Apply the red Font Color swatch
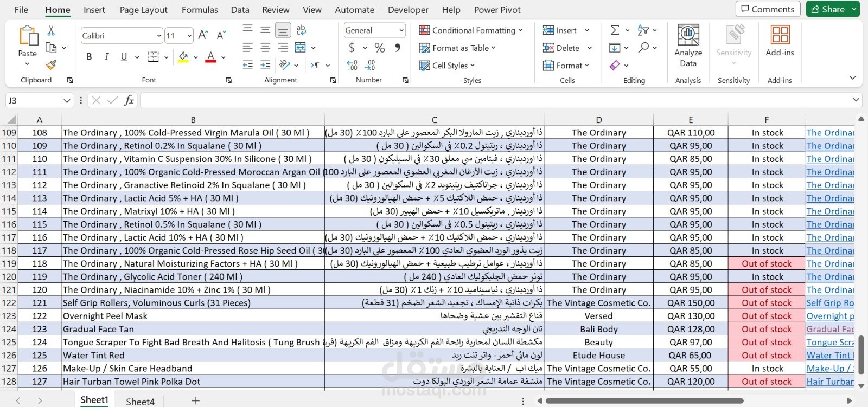Screen dimensions: 868x407 point(211,57)
